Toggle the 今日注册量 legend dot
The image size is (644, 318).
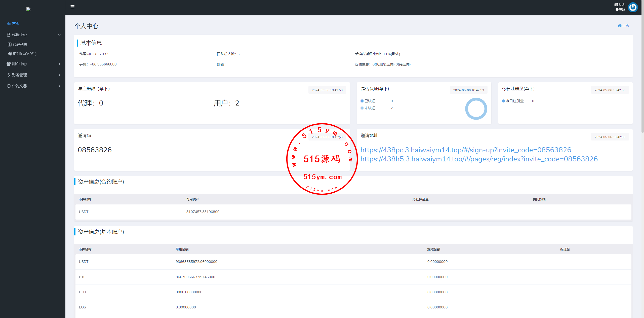pos(503,101)
